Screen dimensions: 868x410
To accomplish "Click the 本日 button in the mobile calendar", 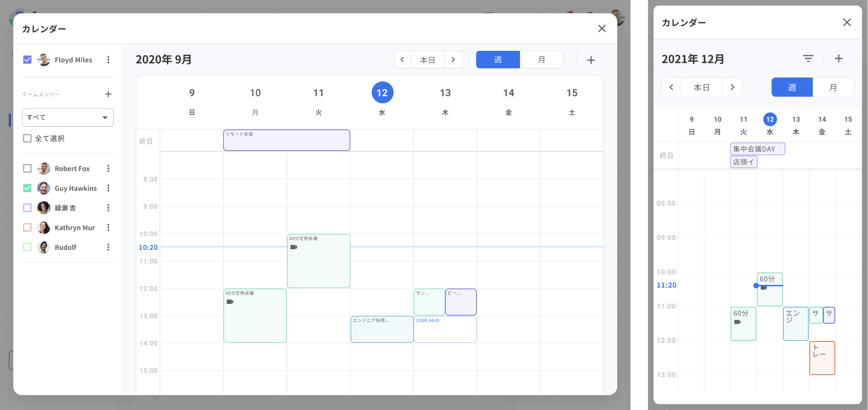I will pyautogui.click(x=702, y=87).
